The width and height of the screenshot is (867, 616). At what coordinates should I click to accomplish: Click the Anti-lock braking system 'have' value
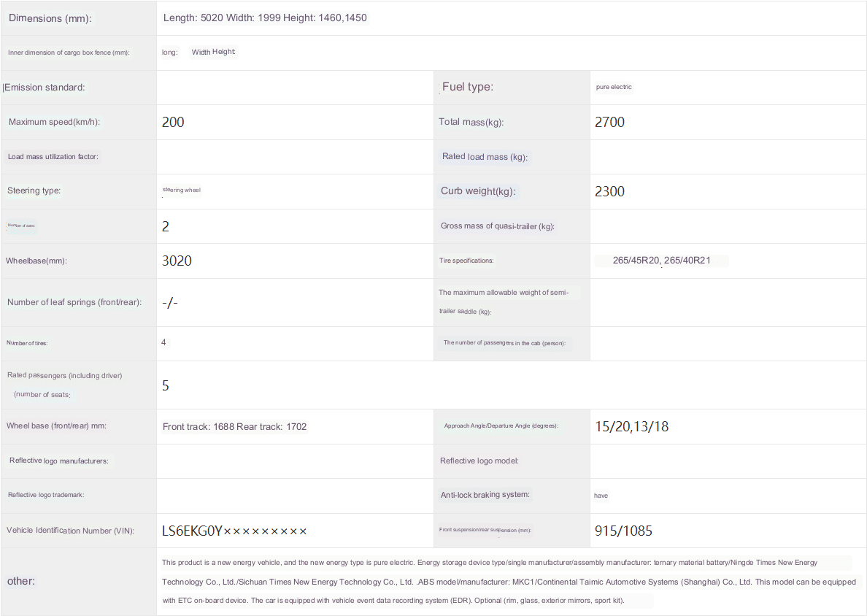601,496
